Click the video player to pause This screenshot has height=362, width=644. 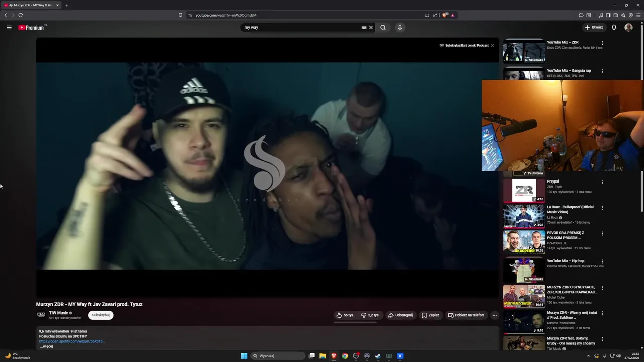coord(267,166)
